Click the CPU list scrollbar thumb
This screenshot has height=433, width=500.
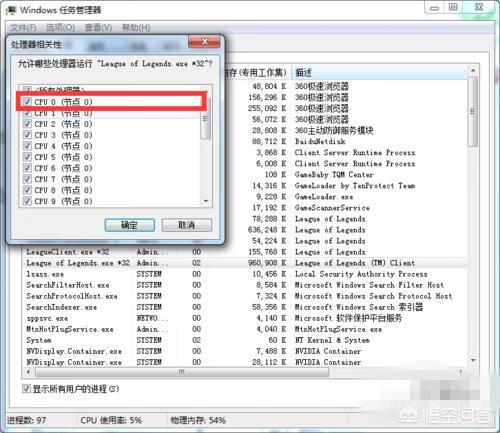206,119
